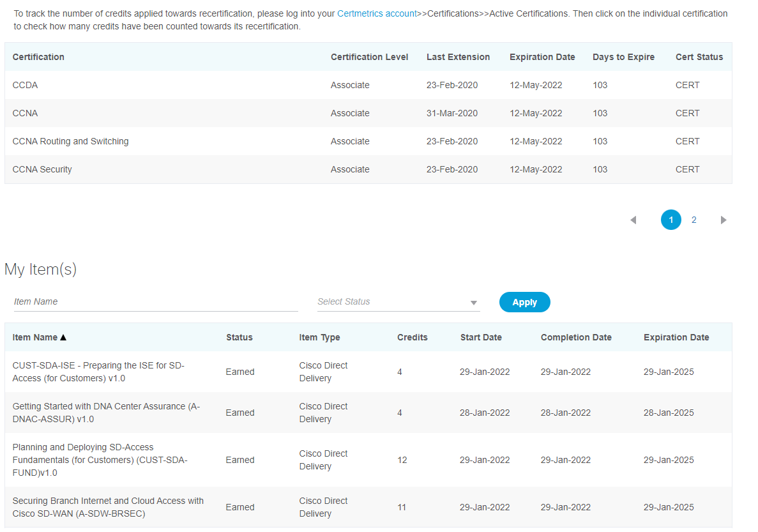758x532 pixels.
Task: Select Getting Started with DNA Center Assurance item
Action: 107,413
